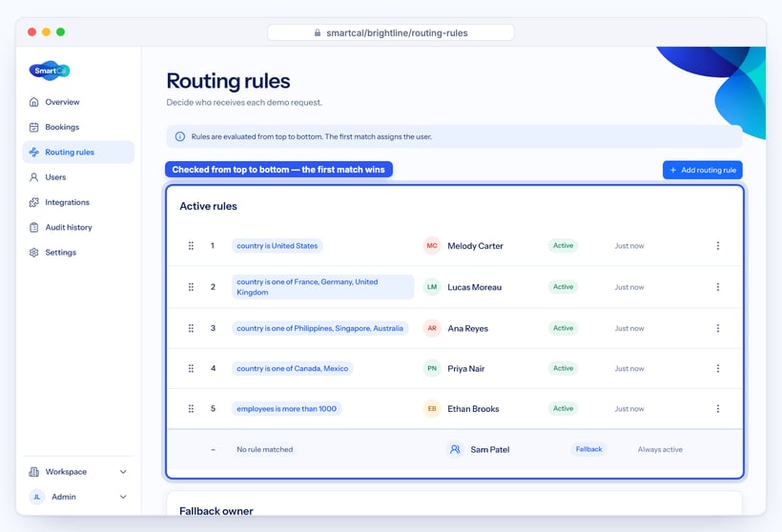The height and width of the screenshot is (532, 782).
Task: Open Settings from the sidebar
Action: (78, 253)
